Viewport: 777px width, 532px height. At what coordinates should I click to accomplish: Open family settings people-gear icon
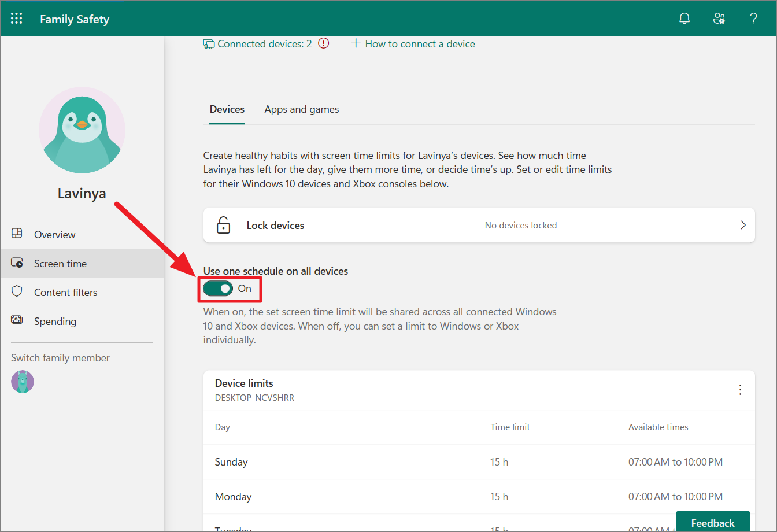point(719,19)
